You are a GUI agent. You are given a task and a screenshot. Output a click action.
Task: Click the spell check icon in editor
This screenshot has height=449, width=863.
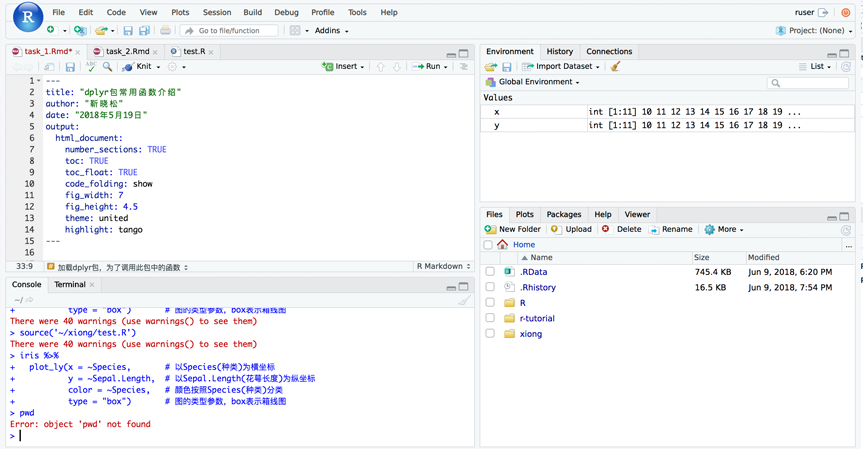coord(91,67)
